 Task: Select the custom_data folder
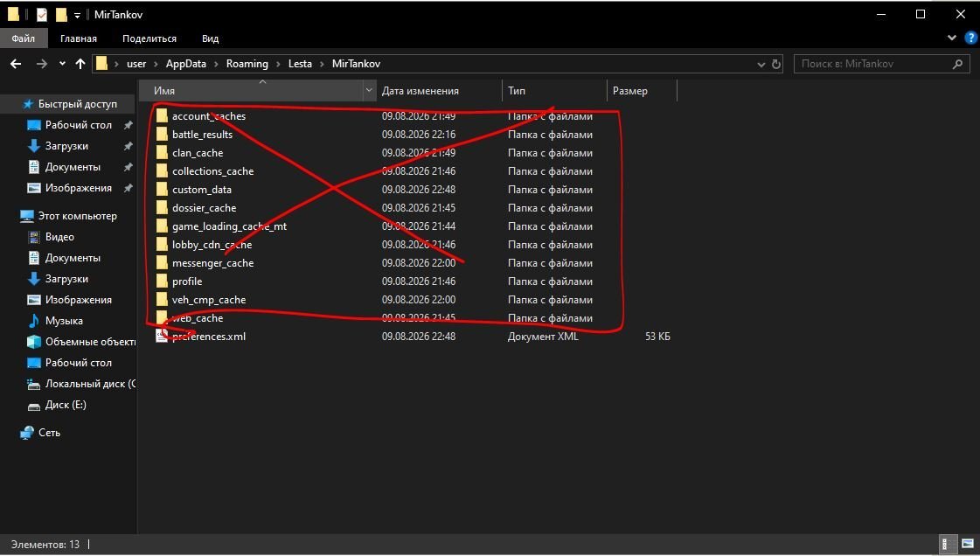(x=201, y=190)
